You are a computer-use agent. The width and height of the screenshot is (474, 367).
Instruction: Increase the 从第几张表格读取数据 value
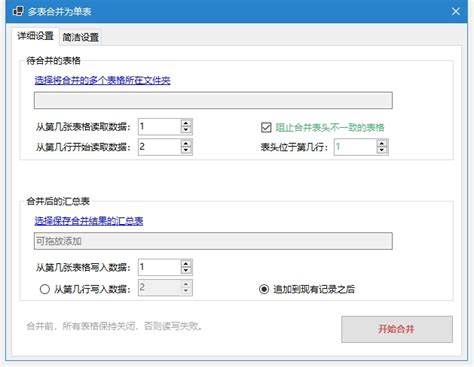pyautogui.click(x=186, y=123)
